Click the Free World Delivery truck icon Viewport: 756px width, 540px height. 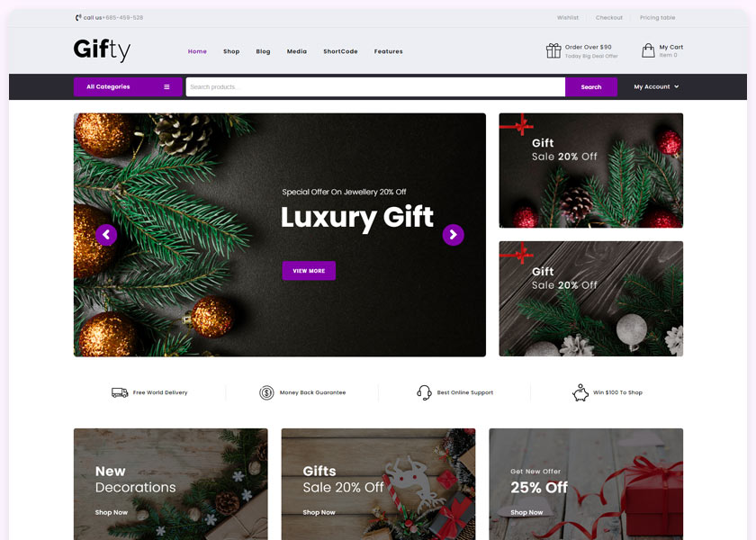pos(120,392)
